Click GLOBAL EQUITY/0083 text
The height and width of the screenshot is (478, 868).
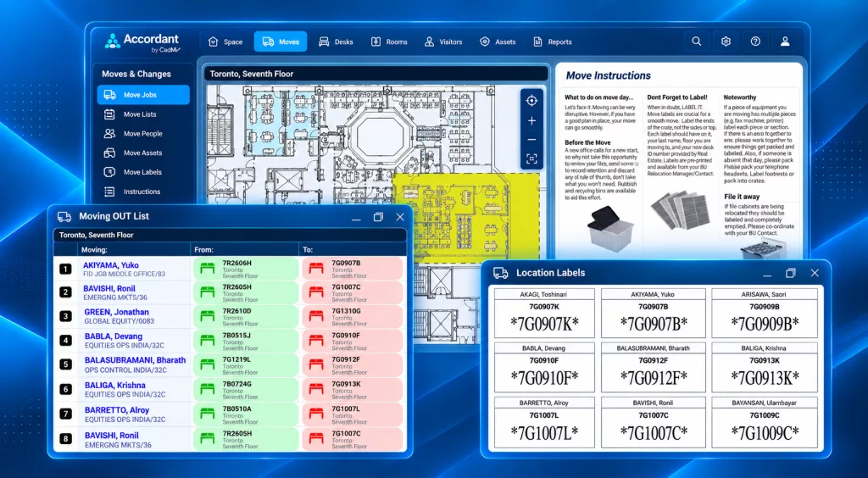point(119,321)
